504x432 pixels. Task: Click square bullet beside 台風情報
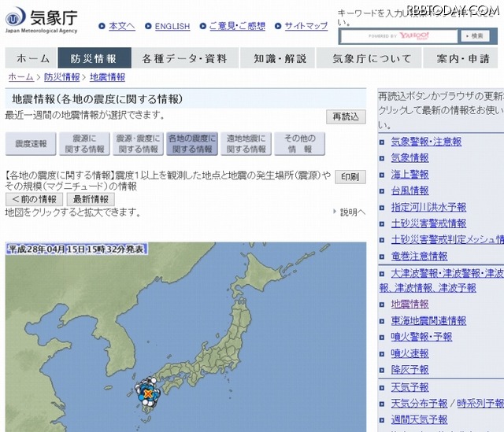click(x=382, y=191)
